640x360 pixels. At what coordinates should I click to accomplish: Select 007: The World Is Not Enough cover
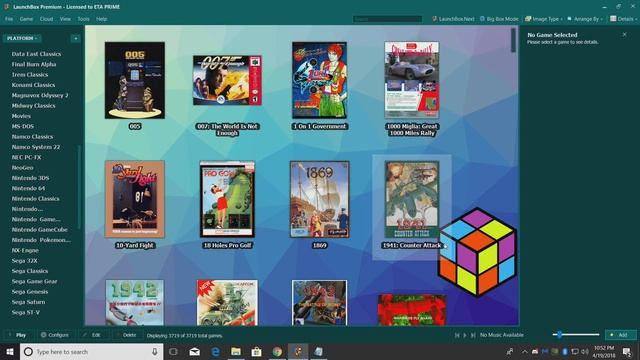(x=227, y=80)
